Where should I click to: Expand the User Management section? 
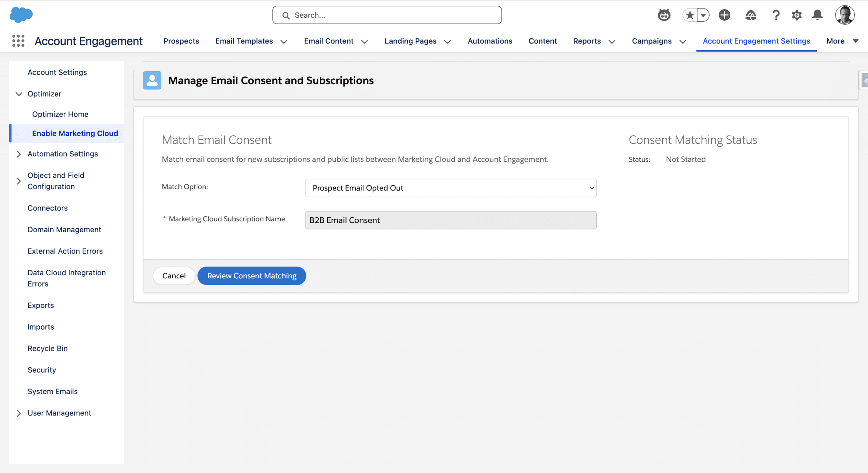[19, 413]
